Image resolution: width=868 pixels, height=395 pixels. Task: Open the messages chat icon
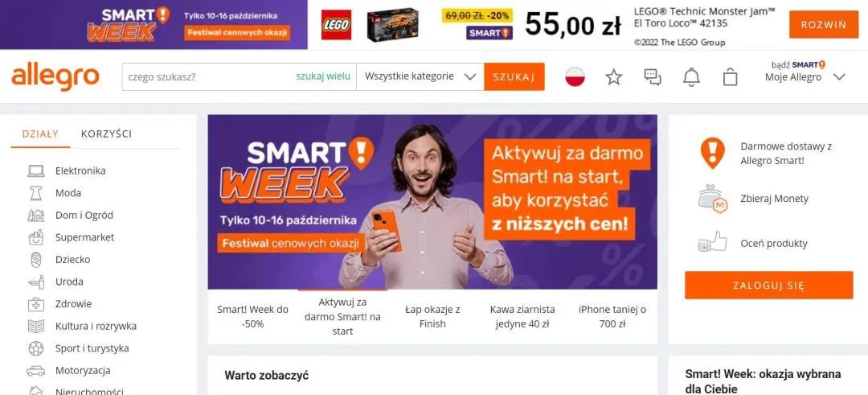[x=653, y=77]
